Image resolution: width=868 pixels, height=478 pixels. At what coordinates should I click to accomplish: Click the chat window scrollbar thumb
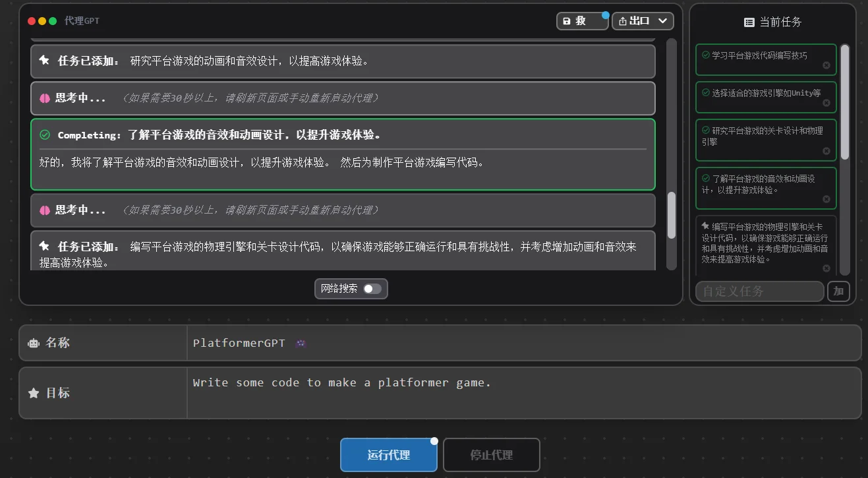[672, 215]
